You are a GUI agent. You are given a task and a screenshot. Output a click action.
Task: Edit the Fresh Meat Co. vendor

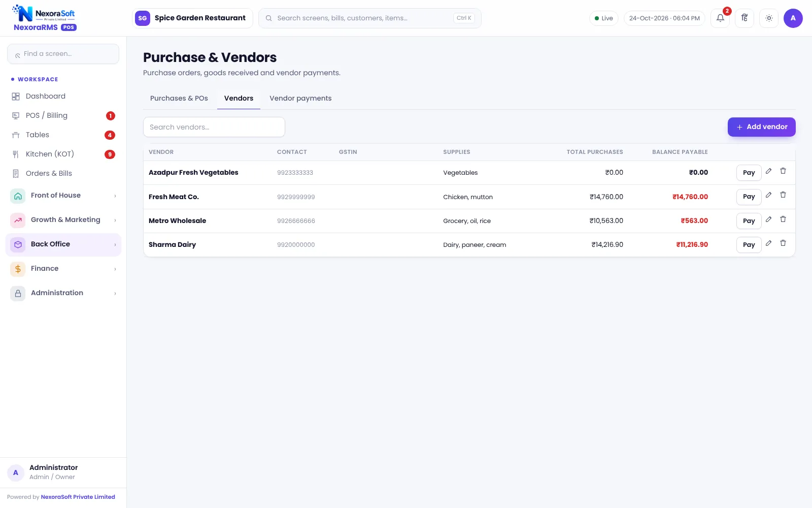(x=768, y=195)
